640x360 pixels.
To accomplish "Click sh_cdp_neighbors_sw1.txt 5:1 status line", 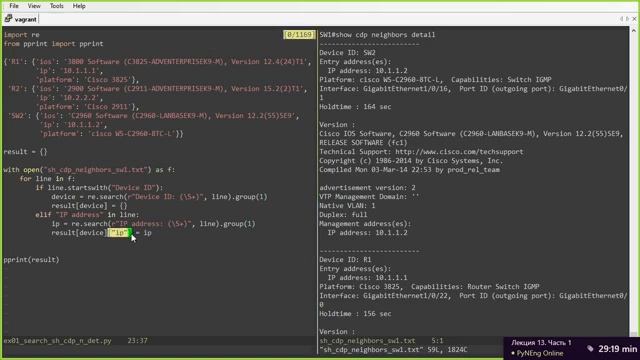I will click(x=382, y=340).
